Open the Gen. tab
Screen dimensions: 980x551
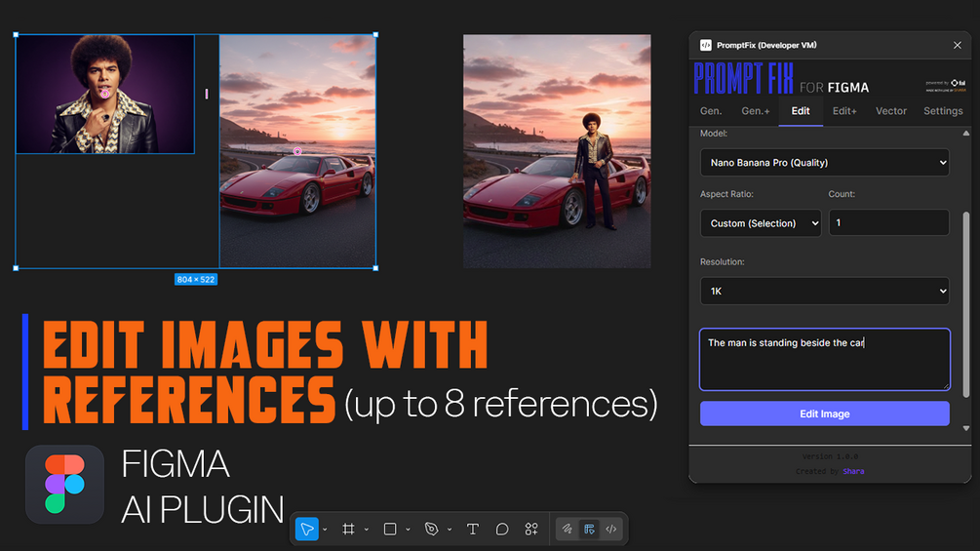tap(711, 111)
